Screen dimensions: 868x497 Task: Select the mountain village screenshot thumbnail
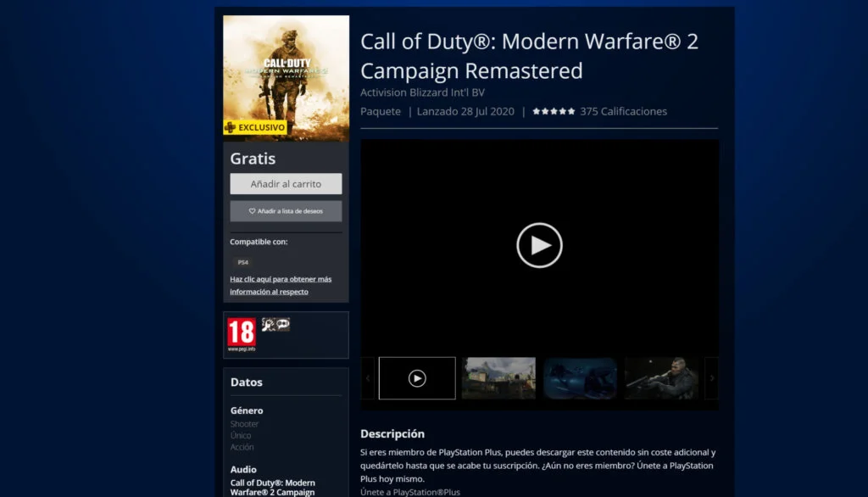(x=498, y=378)
